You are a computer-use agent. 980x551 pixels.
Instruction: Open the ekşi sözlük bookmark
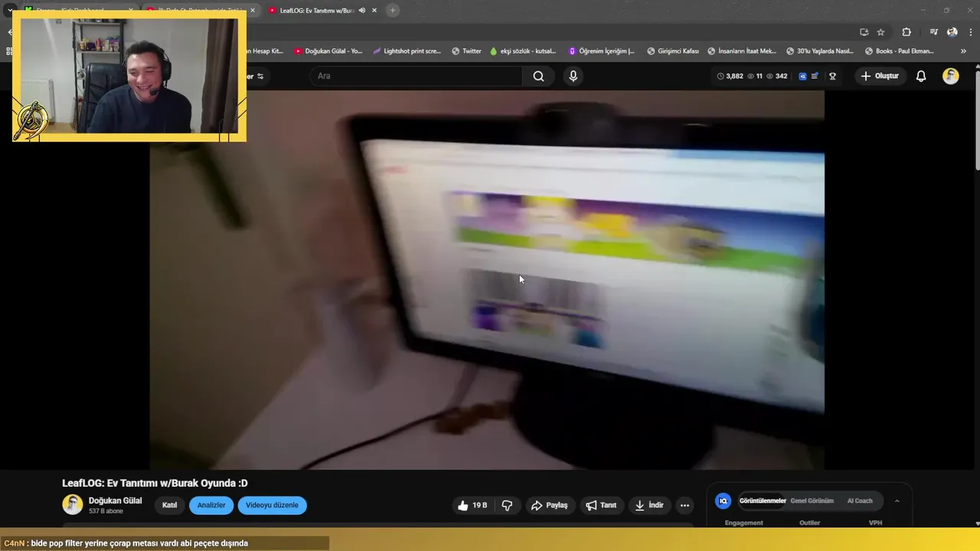pyautogui.click(x=524, y=51)
